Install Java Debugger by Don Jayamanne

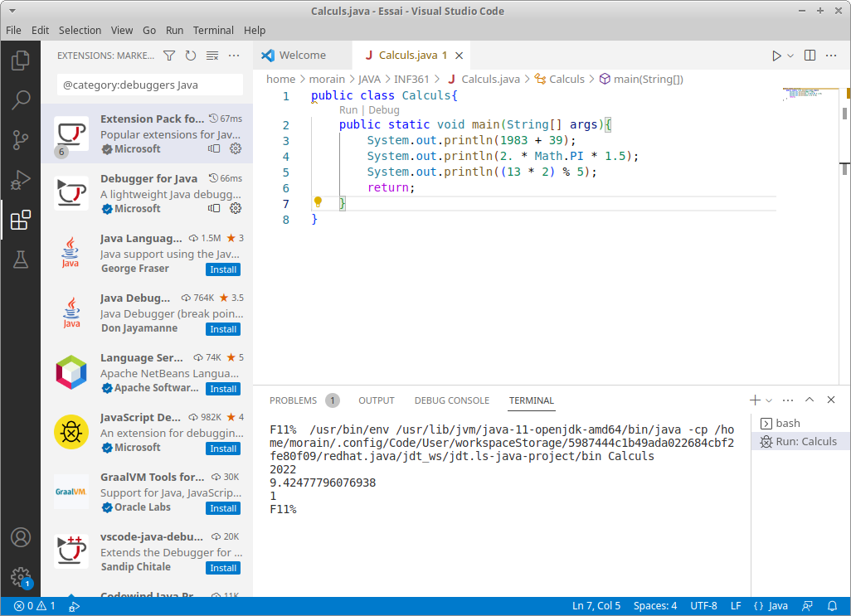pyautogui.click(x=223, y=329)
